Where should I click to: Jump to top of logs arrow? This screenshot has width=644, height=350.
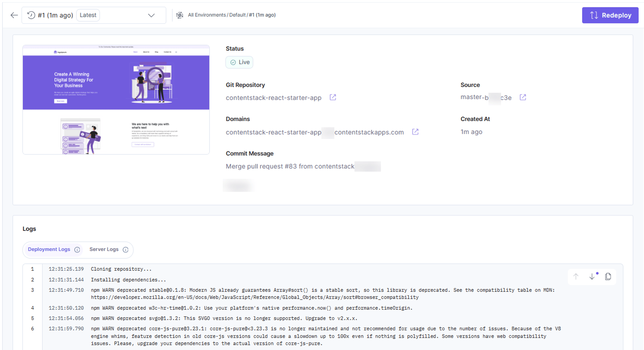[576, 277]
